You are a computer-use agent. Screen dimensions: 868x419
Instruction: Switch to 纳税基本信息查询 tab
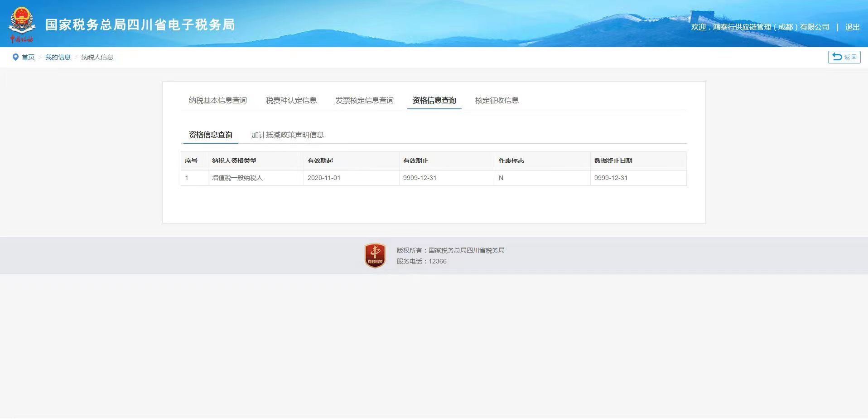217,100
